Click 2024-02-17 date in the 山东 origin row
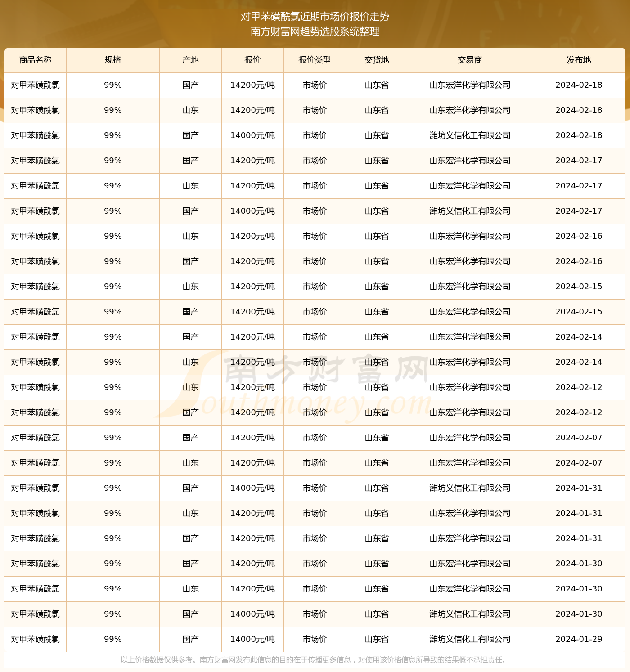The image size is (630, 672). (x=579, y=186)
